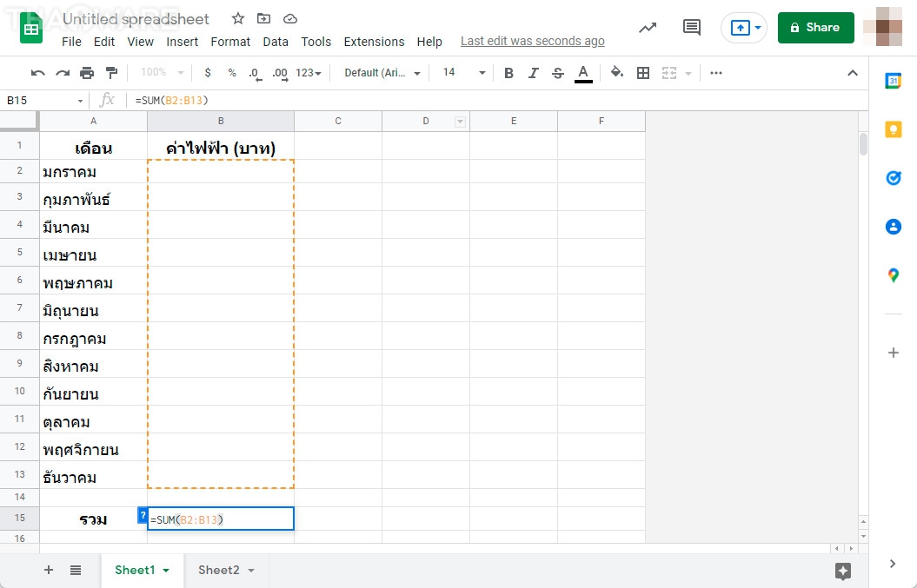The image size is (917, 588).
Task: Format as currency with dollar icon
Action: [208, 73]
